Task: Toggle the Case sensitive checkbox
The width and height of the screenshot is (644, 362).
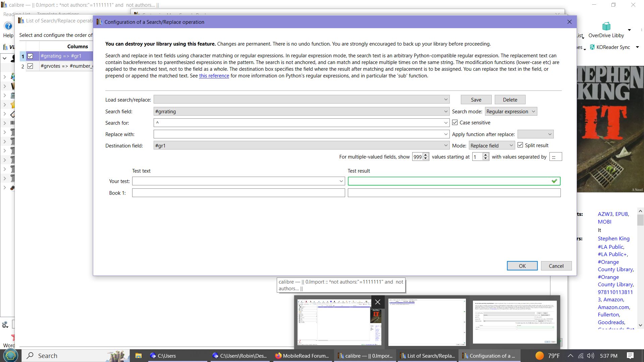Action: tap(455, 123)
